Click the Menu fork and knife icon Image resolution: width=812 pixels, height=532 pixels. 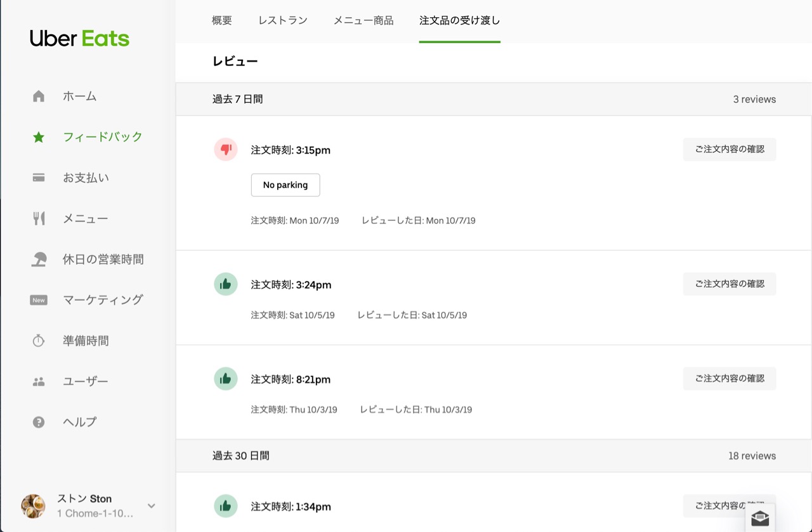pyautogui.click(x=39, y=218)
